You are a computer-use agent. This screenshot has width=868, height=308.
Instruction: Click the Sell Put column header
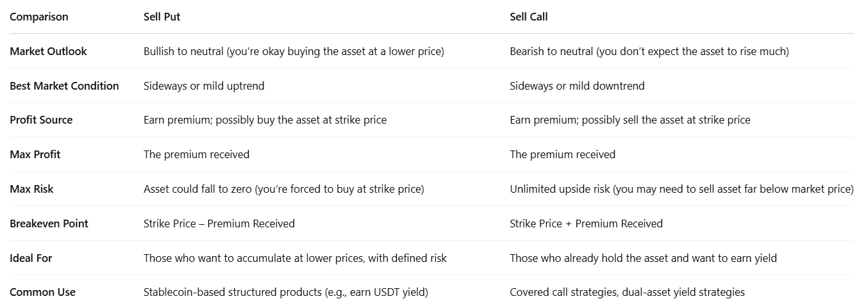162,17
